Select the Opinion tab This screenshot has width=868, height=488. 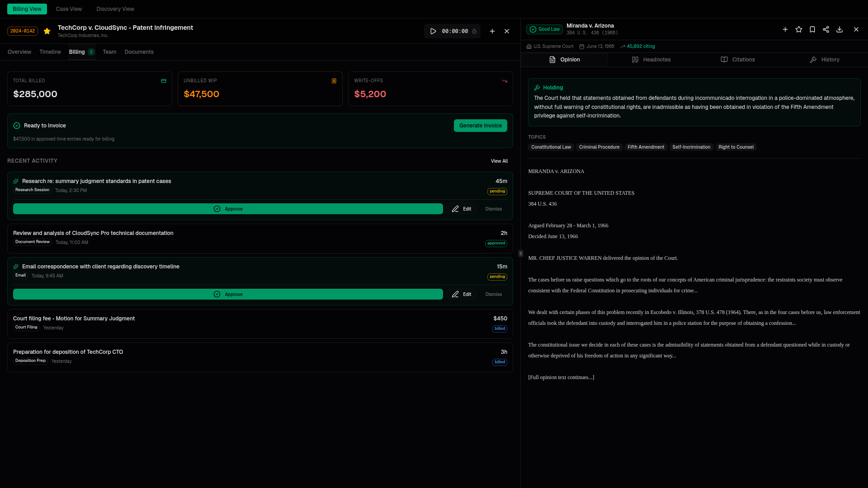[564, 60]
